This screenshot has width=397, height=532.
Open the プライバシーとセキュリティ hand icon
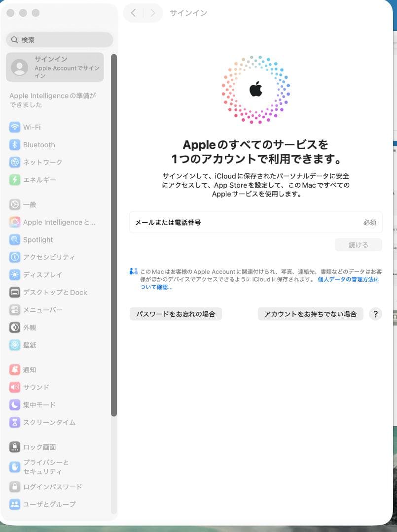click(x=15, y=467)
